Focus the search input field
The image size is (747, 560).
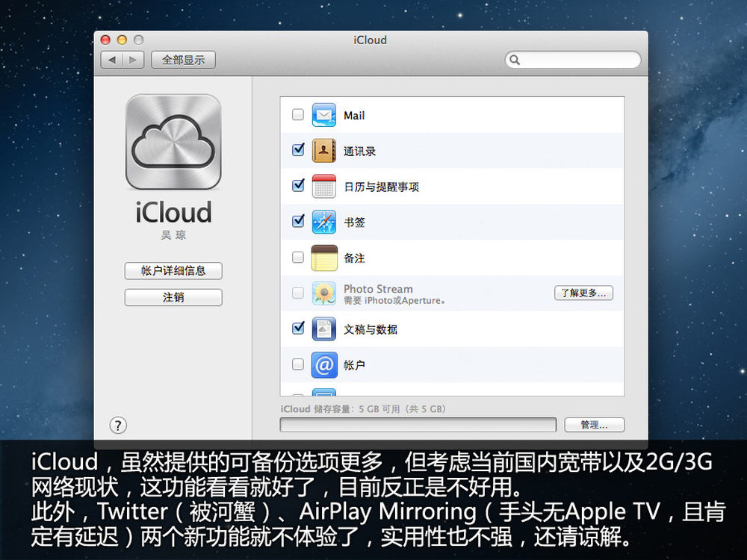pos(573,60)
